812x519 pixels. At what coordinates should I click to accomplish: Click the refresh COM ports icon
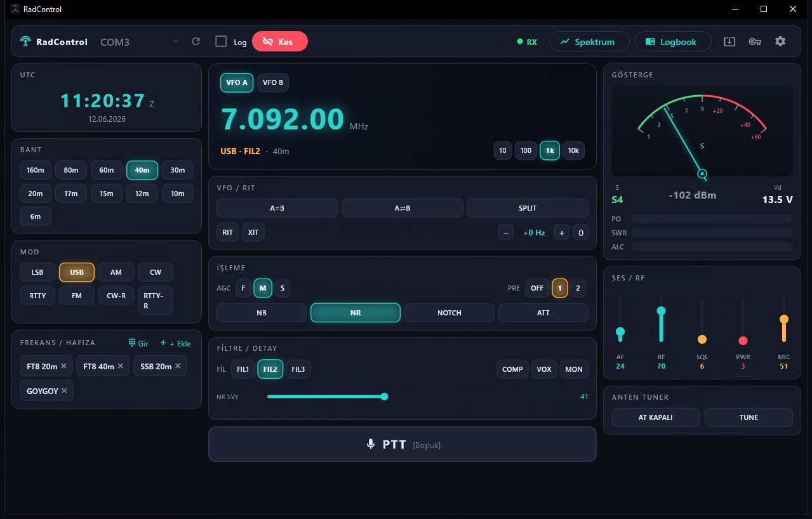[196, 41]
